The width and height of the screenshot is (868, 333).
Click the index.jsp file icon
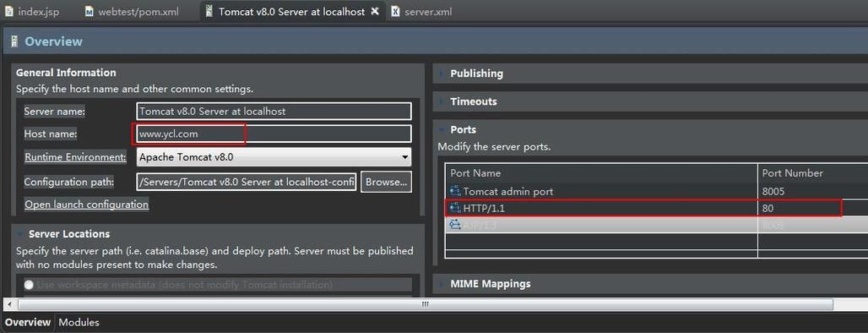click(x=9, y=12)
